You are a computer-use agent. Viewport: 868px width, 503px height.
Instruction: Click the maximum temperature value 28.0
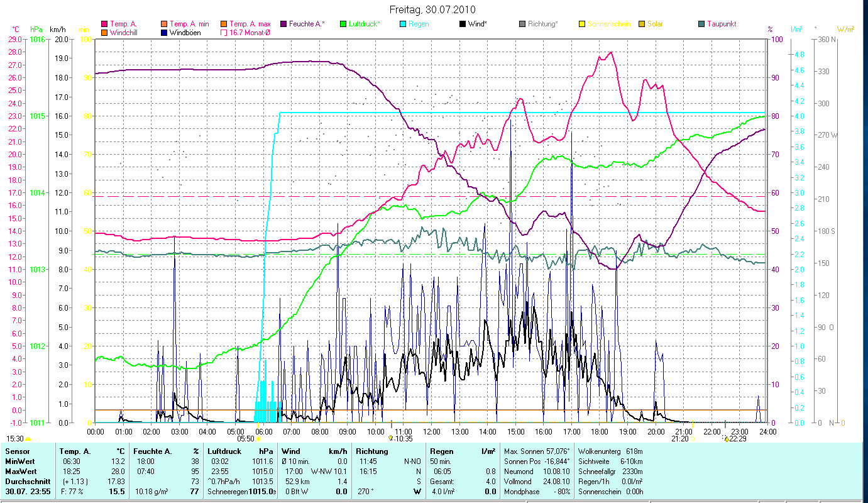pyautogui.click(x=117, y=472)
